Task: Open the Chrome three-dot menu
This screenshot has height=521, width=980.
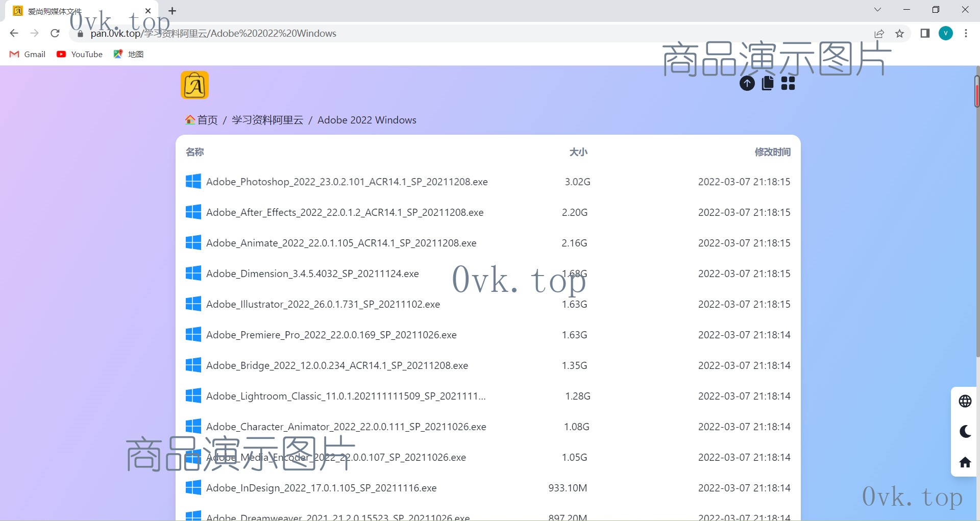Action: [x=966, y=33]
